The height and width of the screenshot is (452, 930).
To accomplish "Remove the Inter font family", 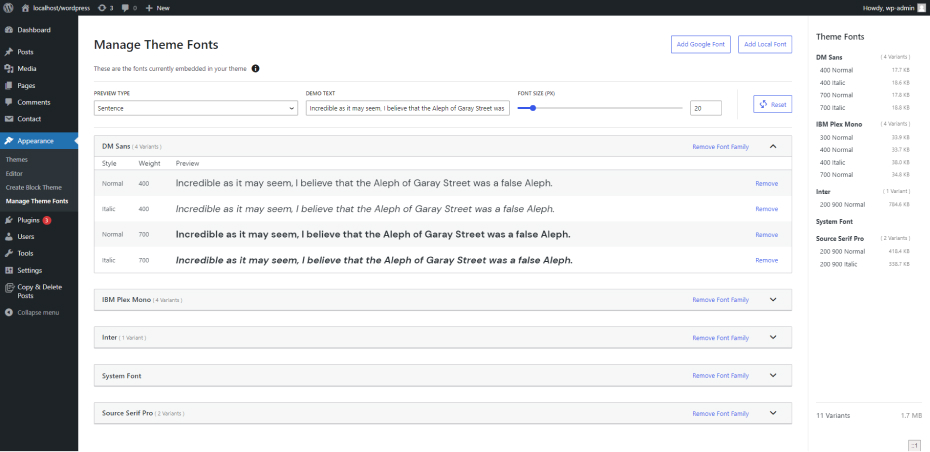I will (721, 338).
